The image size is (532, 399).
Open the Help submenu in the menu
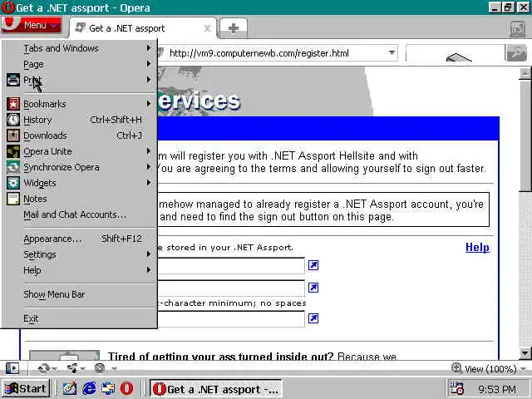80,270
